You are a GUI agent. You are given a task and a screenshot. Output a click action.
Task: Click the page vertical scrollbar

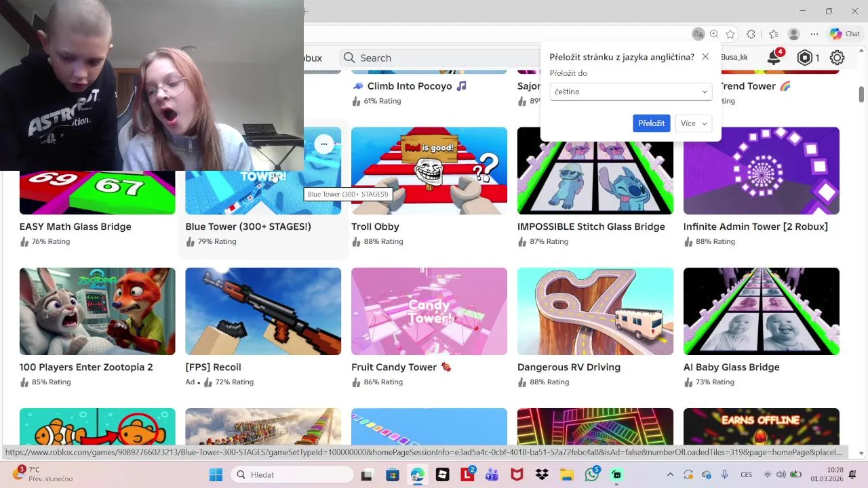tap(861, 95)
